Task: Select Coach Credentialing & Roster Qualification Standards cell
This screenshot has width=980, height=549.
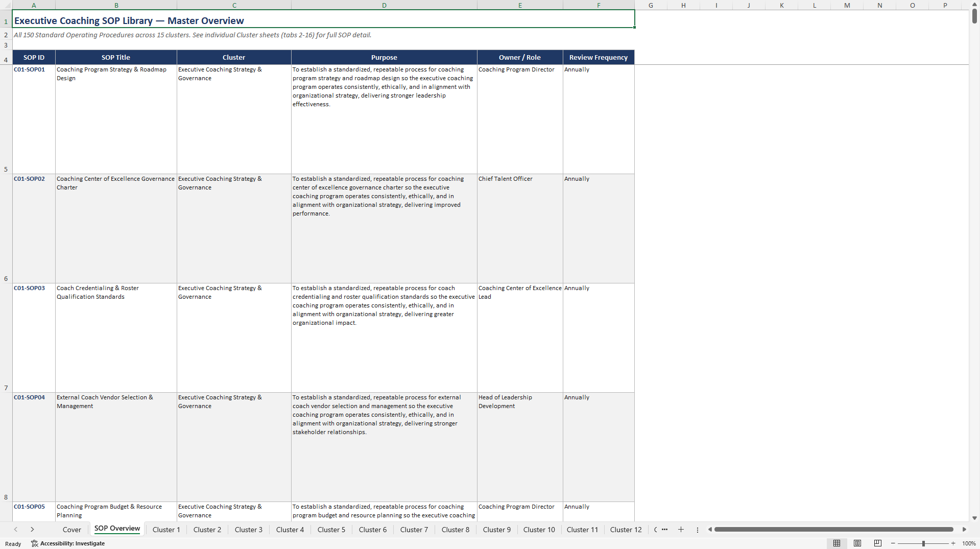Action: click(x=116, y=338)
